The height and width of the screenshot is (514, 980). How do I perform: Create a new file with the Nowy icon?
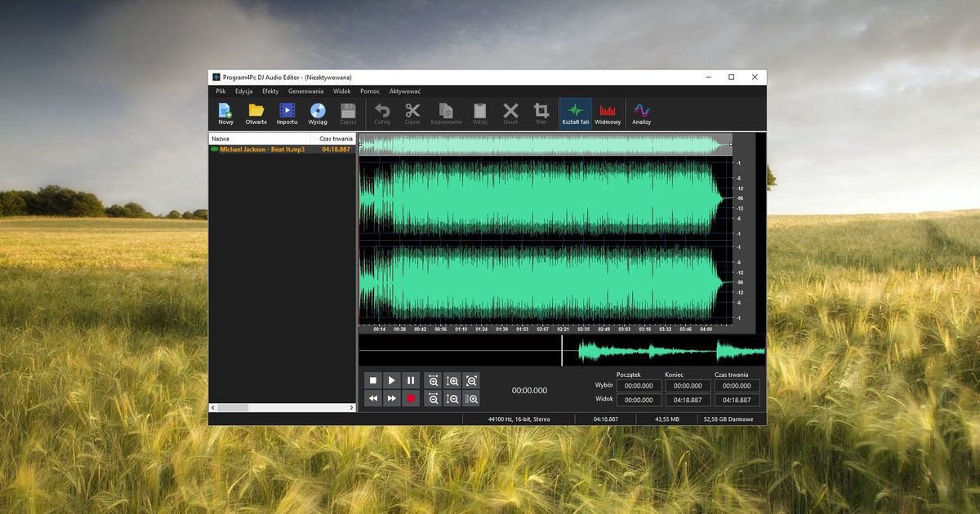click(x=226, y=112)
